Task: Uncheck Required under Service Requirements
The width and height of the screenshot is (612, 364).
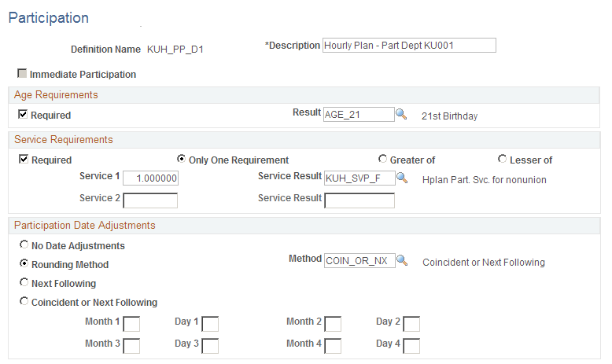Action: click(24, 159)
